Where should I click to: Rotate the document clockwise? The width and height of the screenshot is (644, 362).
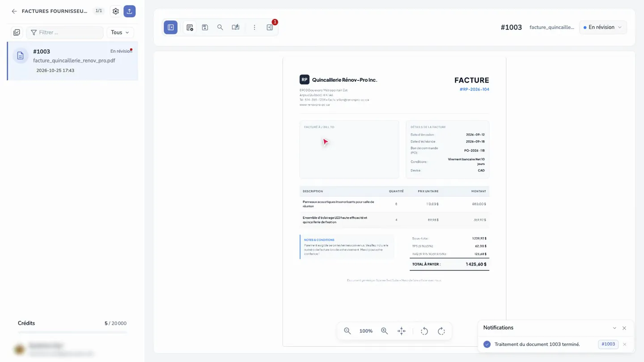441,331
